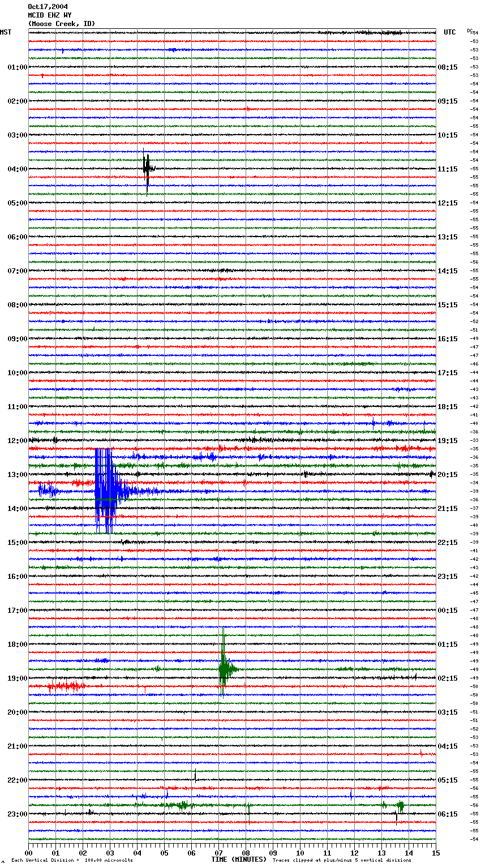Click the 11:15 UTC time label
This screenshot has height=868, width=481.
(x=448, y=169)
